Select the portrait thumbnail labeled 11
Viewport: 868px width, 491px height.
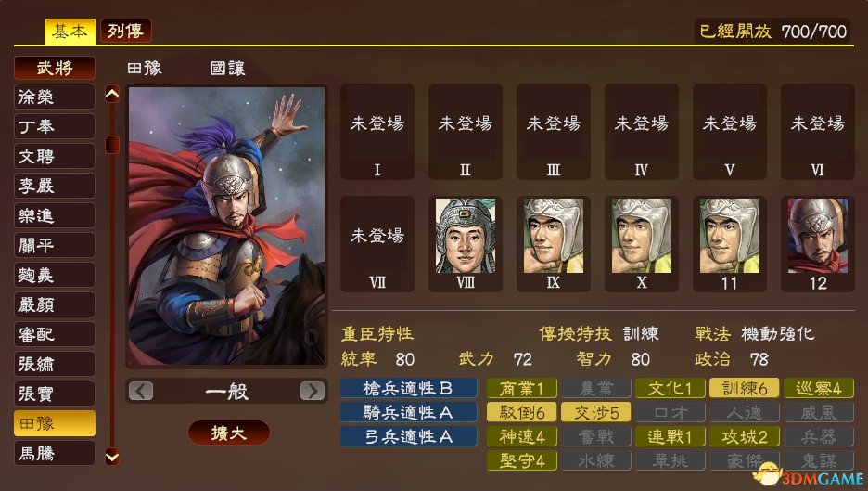[730, 243]
